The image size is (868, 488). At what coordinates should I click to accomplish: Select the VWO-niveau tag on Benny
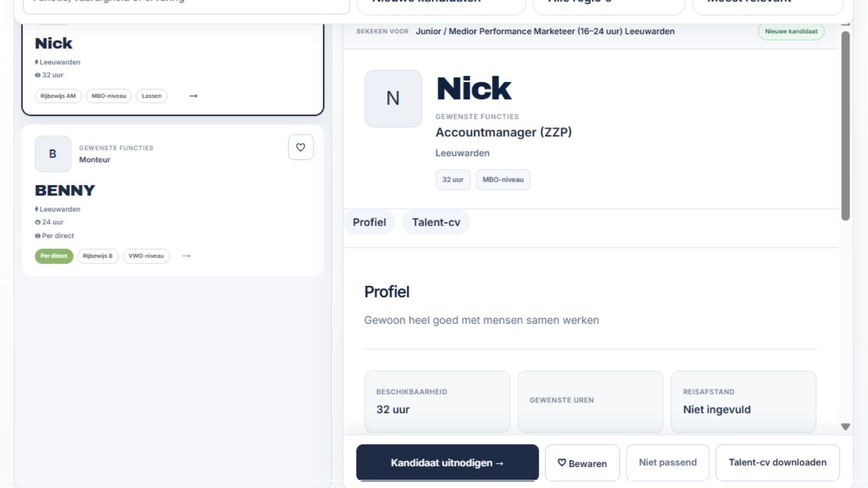(146, 256)
